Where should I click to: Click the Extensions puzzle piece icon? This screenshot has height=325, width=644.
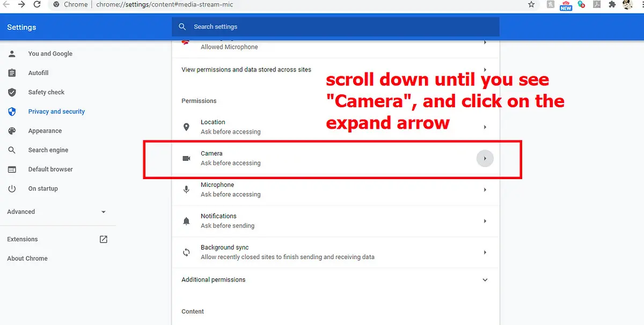(x=612, y=4)
